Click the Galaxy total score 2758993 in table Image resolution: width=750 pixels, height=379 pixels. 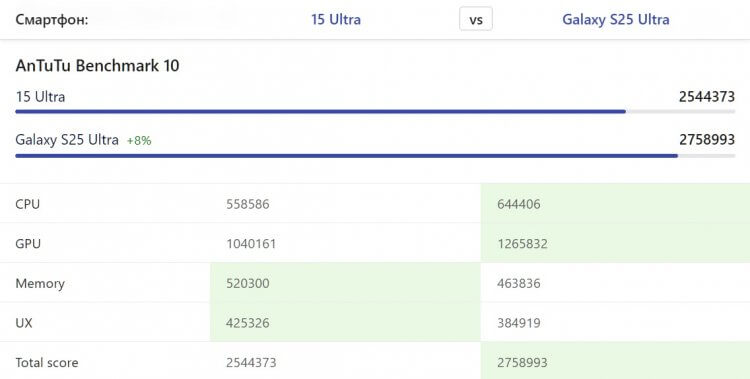(x=522, y=363)
